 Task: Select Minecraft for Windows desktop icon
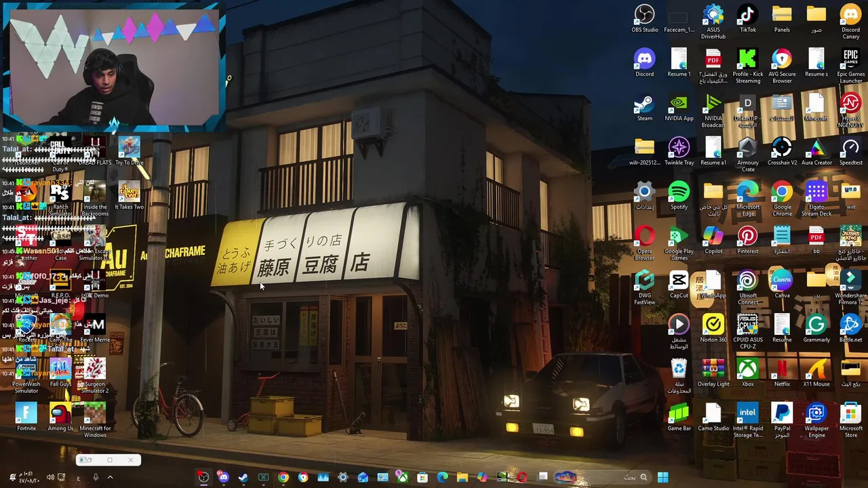click(x=95, y=420)
